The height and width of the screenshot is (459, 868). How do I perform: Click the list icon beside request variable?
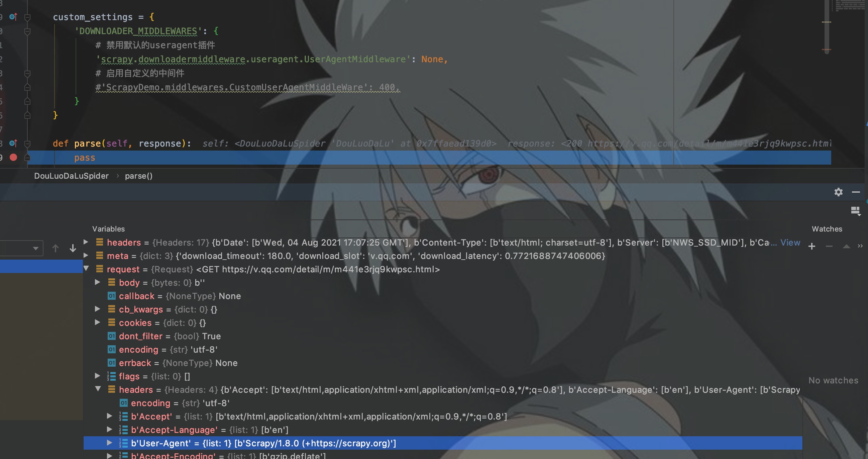(x=99, y=269)
